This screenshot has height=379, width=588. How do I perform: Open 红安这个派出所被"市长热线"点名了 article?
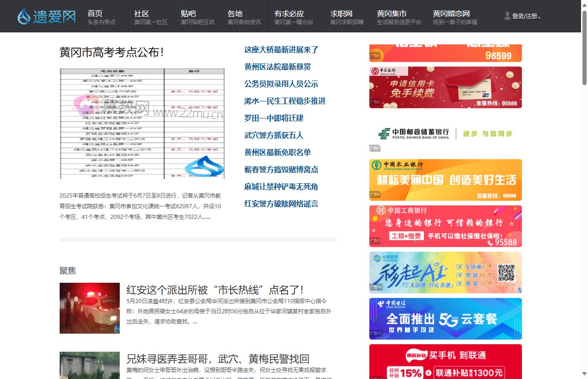tap(214, 290)
